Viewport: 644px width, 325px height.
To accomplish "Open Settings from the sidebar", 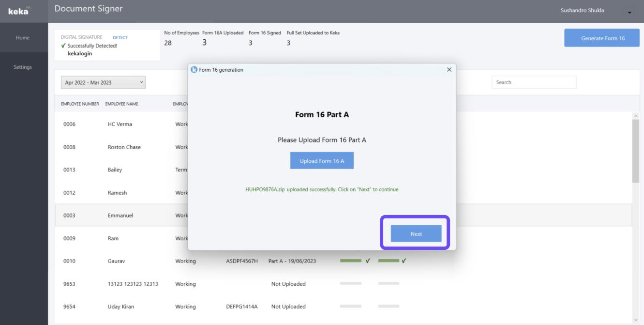I will (23, 67).
